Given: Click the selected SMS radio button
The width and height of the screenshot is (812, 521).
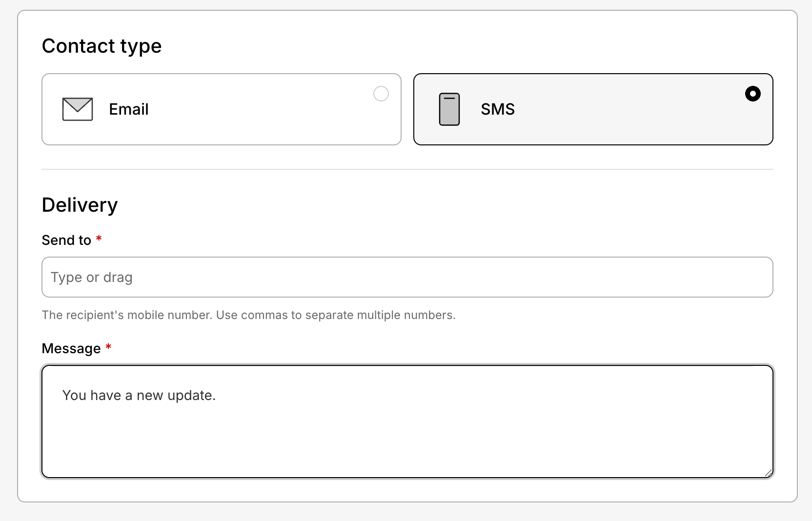Looking at the screenshot, I should click(x=752, y=94).
